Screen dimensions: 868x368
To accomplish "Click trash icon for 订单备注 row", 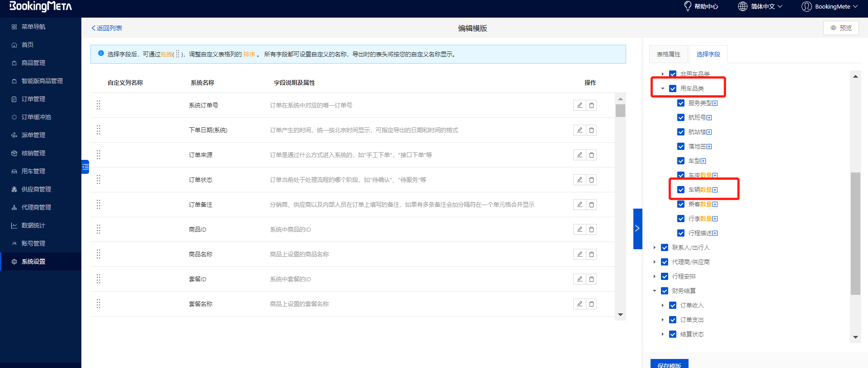I will tap(591, 205).
